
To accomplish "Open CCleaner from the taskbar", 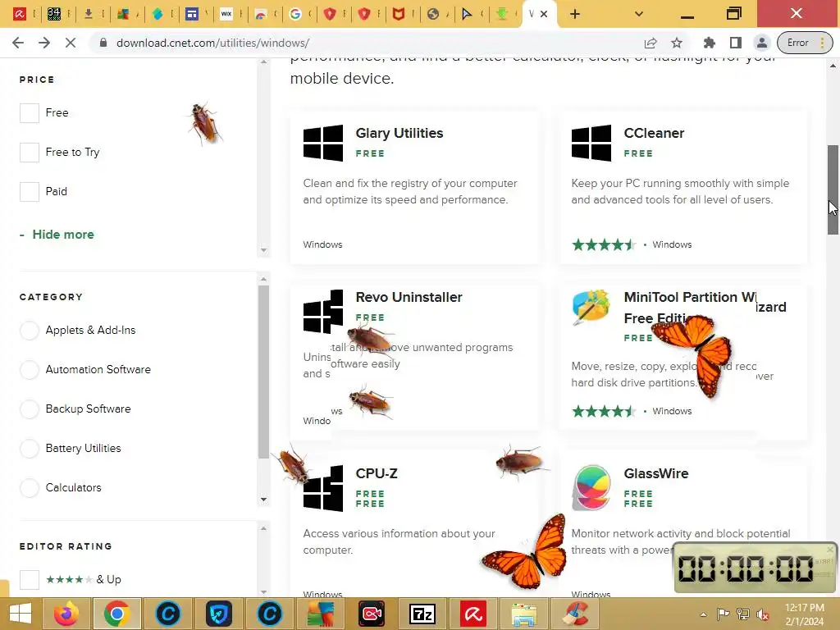I will tap(575, 614).
